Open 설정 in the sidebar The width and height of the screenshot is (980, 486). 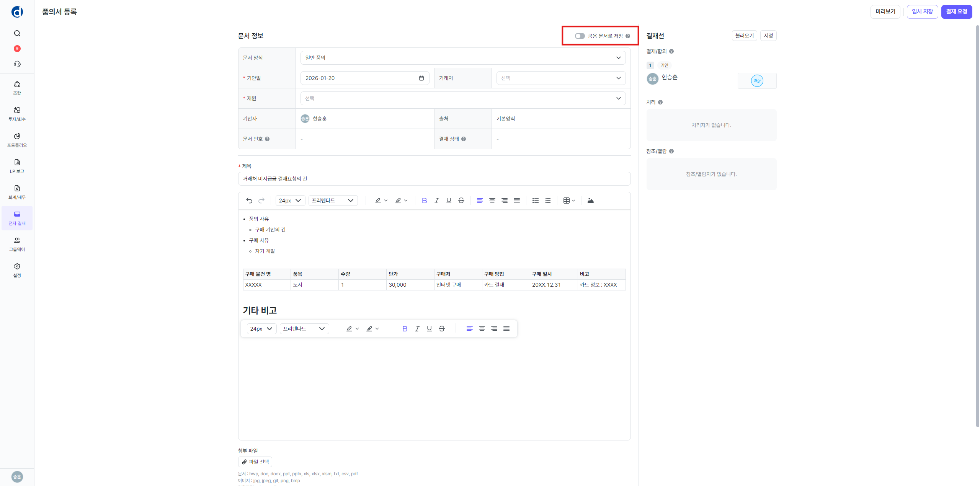[x=17, y=271]
